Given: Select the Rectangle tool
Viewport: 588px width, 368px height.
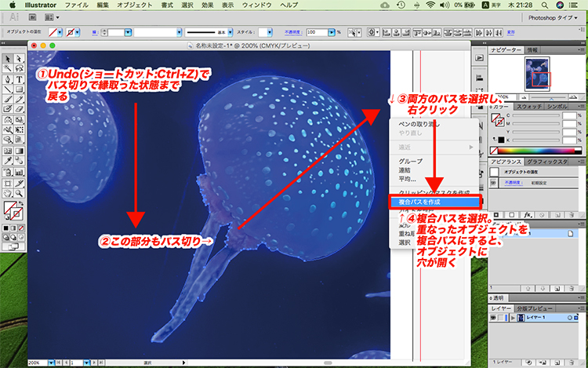Looking at the screenshot, I should (19, 89).
